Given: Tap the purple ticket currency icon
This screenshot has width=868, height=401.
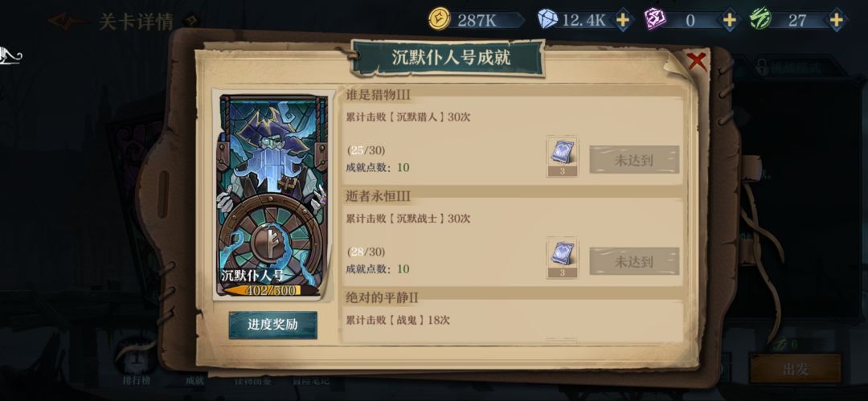Looking at the screenshot, I should point(655,20).
